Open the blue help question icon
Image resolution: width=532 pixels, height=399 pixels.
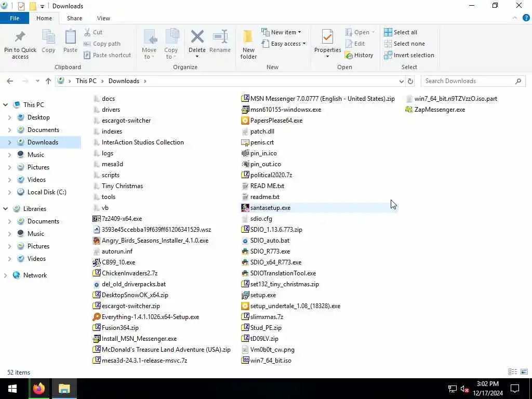click(526, 18)
